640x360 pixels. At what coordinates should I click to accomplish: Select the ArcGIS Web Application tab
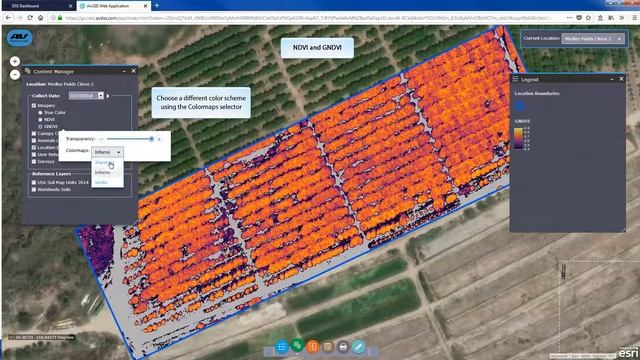(x=110, y=6)
